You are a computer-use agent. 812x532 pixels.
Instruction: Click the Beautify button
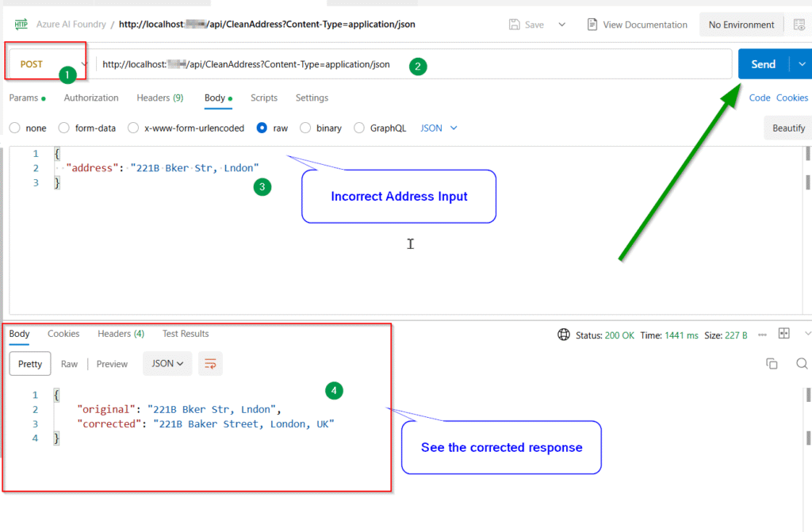(788, 128)
